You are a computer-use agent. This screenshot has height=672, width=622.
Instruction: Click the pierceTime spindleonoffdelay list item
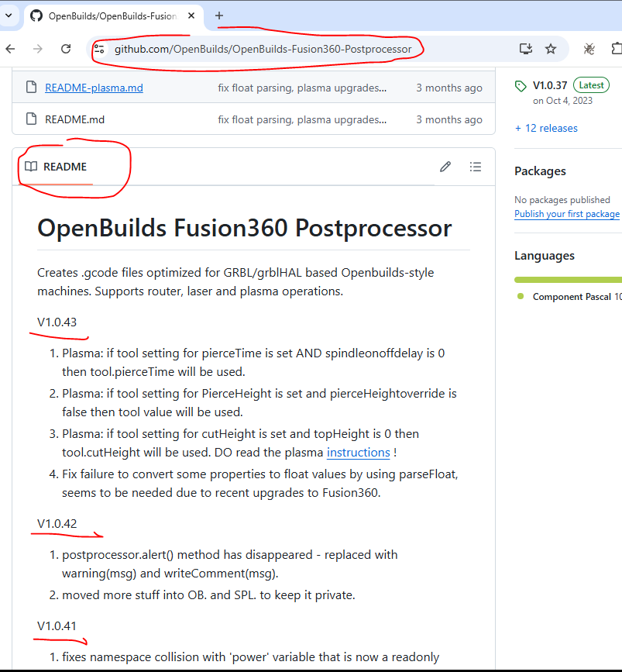[x=253, y=363]
